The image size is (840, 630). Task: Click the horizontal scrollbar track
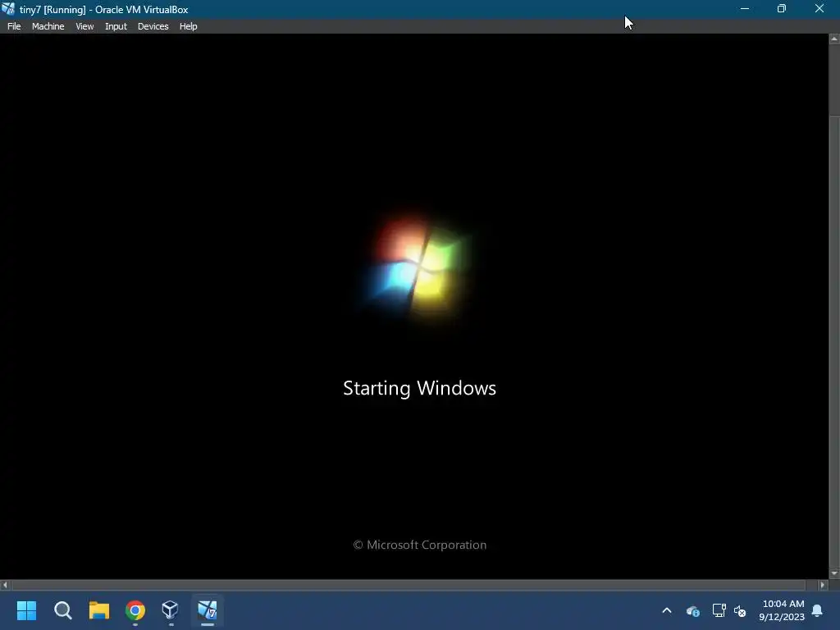[x=409, y=585]
